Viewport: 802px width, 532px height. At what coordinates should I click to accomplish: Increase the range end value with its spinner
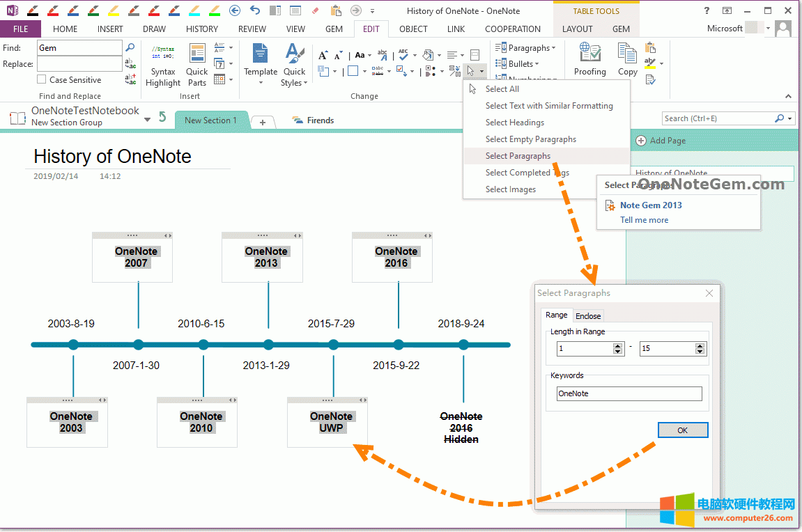(x=700, y=345)
